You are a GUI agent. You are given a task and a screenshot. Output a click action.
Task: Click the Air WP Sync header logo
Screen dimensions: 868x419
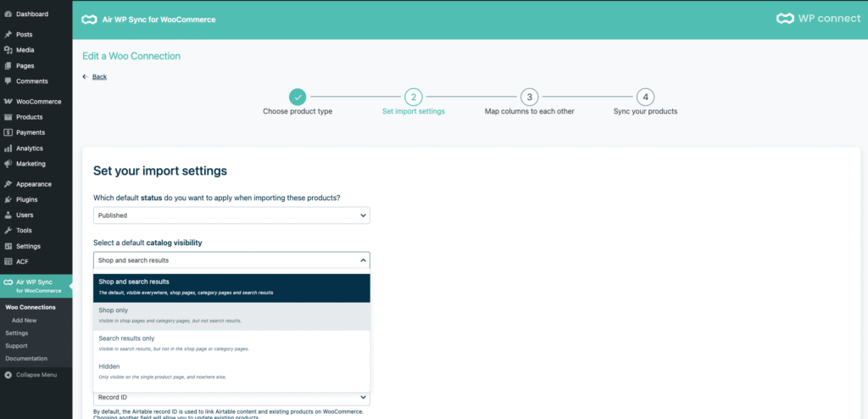click(x=88, y=19)
